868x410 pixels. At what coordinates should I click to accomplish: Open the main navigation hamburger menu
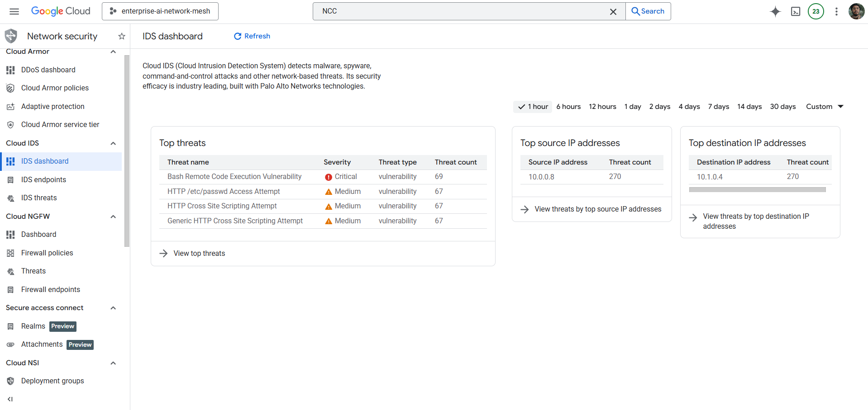(x=14, y=11)
